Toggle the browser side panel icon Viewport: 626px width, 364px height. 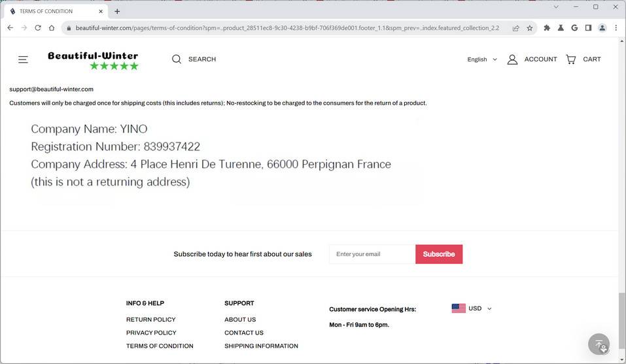588,28
